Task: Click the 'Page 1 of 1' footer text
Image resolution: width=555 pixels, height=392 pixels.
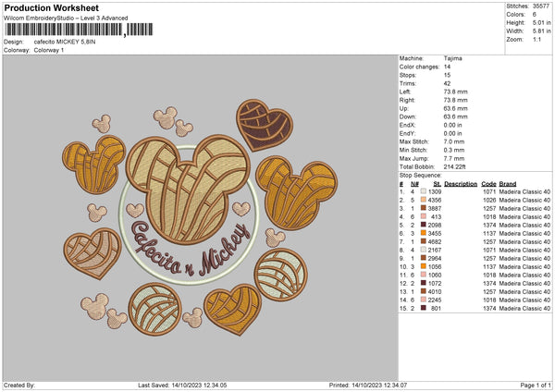Action: pos(536,385)
